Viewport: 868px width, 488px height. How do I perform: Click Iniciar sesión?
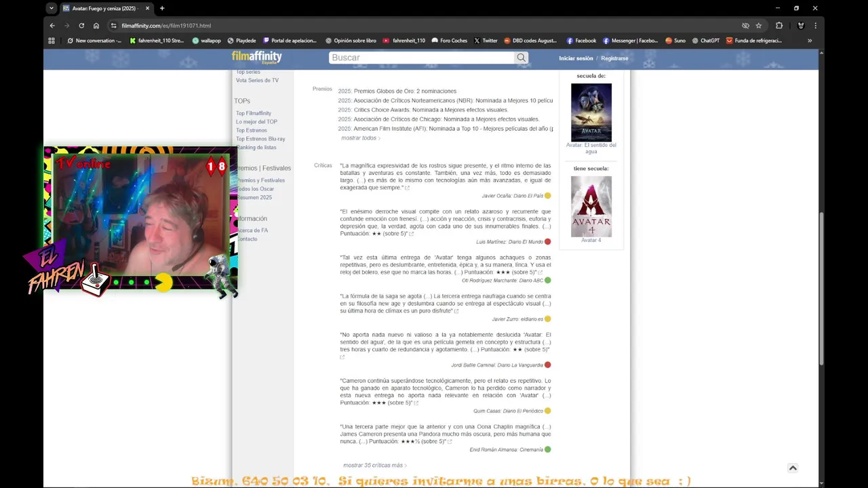pos(576,58)
